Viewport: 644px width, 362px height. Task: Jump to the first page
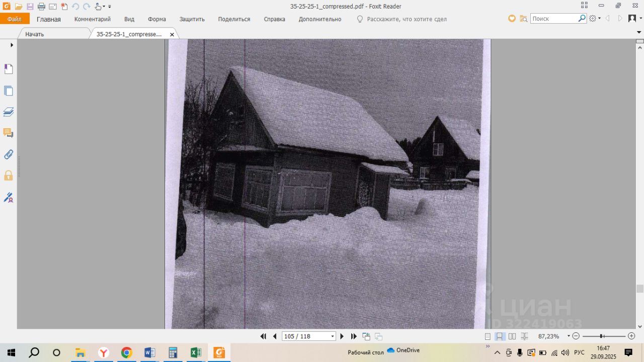[263, 336]
